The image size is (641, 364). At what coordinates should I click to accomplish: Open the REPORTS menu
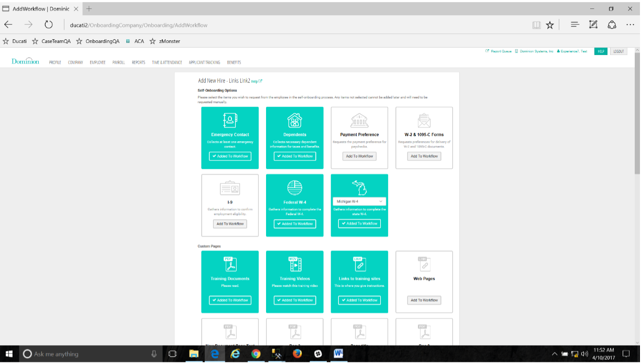139,63
